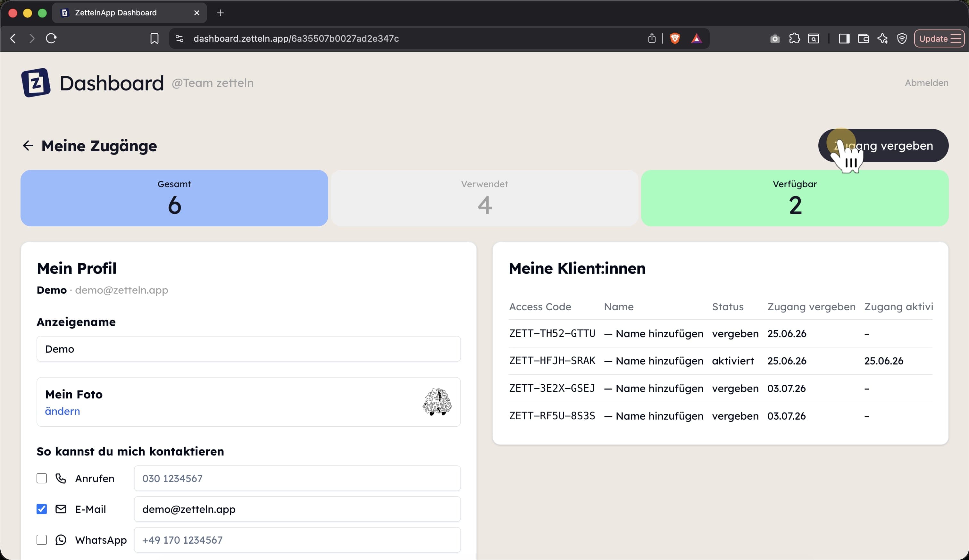Click the ZettelnApp tab favicon
Viewport: 969px width, 560px height.
point(65,13)
